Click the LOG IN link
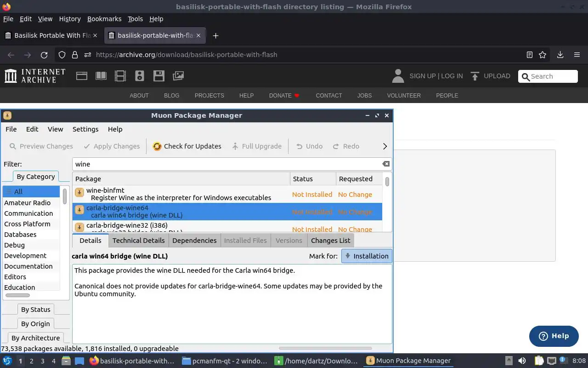 pyautogui.click(x=452, y=76)
